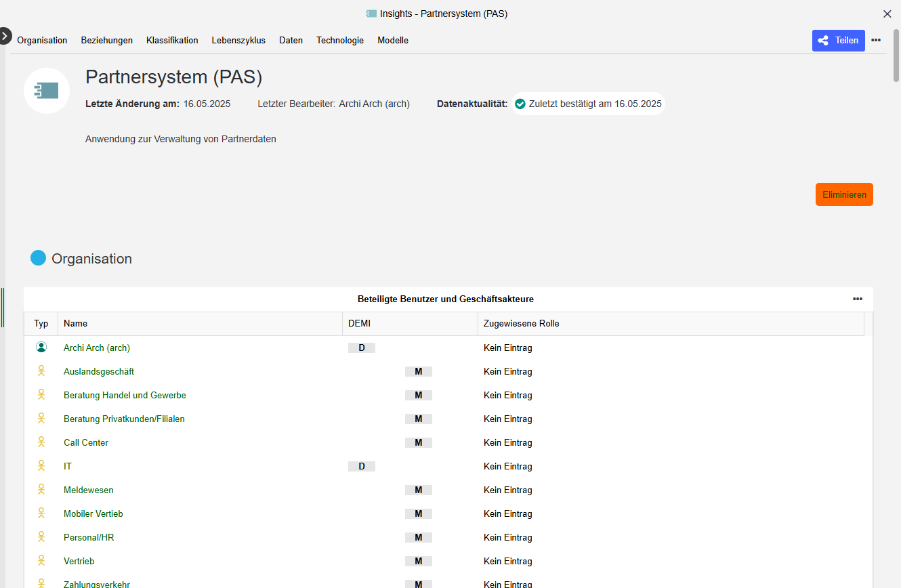Sort by the Name column header
901x588 pixels.
76,323
